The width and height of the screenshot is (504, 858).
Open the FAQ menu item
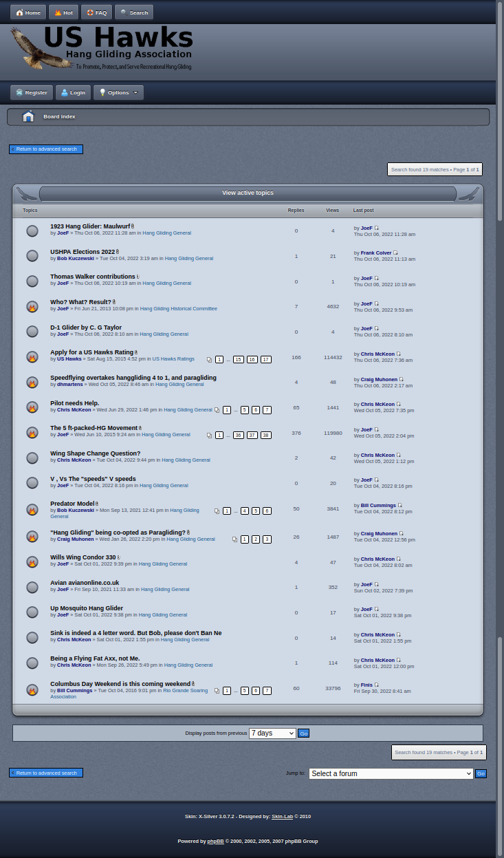coord(96,12)
